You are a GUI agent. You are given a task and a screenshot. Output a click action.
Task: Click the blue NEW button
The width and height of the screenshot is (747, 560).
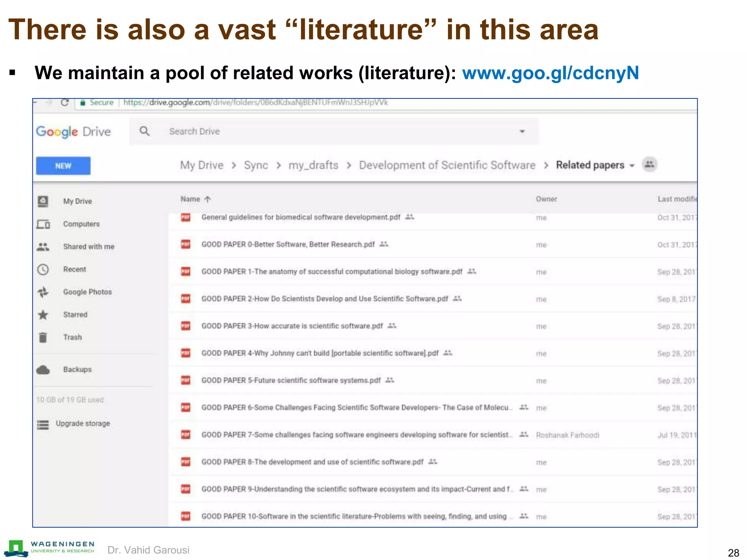point(63,166)
